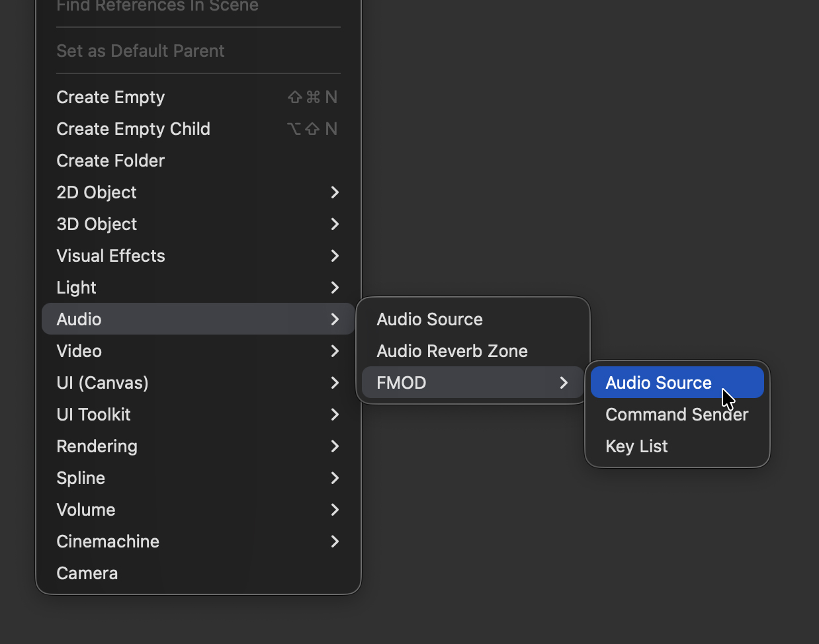Choose Audio Reverb Zone
Screen dimensions: 819x644
coord(472,351)
